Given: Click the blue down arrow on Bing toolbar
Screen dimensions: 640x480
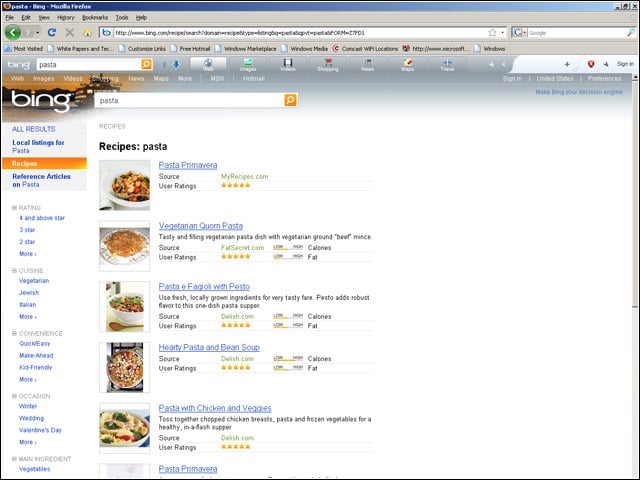Looking at the screenshot, I should tap(176, 64).
